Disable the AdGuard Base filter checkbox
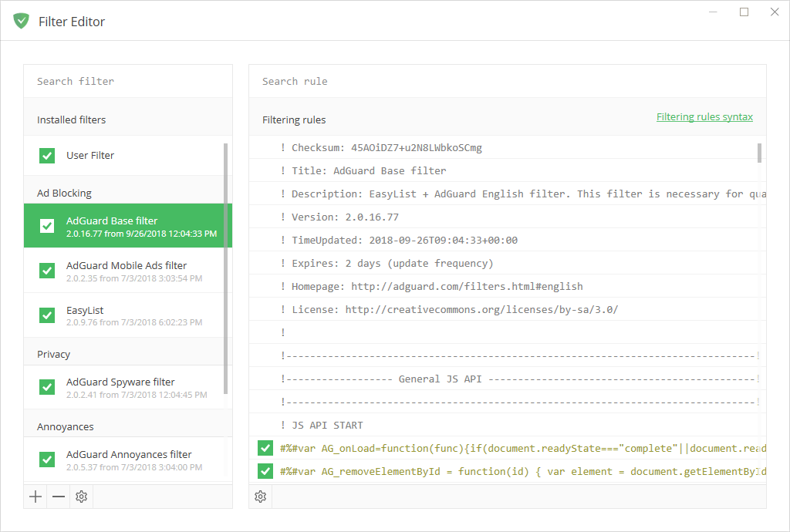790x532 pixels. (47, 226)
